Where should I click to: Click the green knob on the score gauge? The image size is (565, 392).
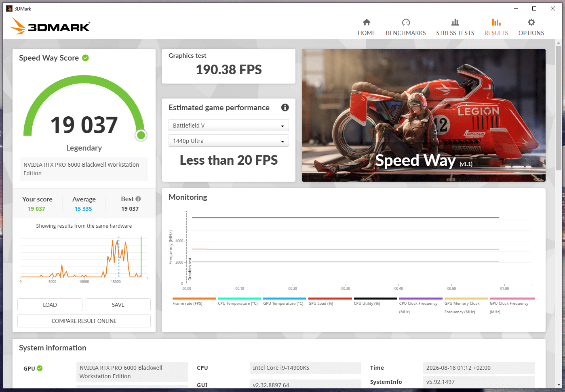[x=141, y=135]
